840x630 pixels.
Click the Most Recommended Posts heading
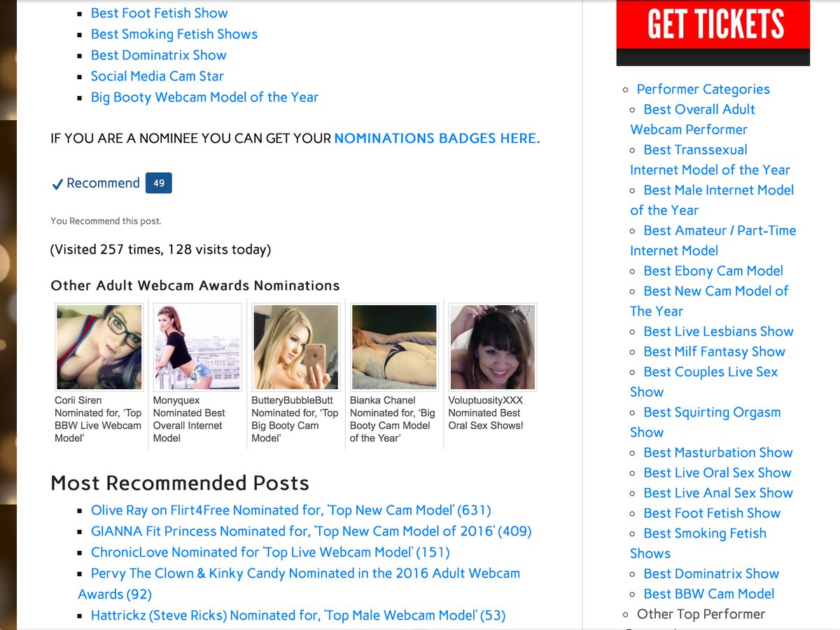pyautogui.click(x=180, y=483)
